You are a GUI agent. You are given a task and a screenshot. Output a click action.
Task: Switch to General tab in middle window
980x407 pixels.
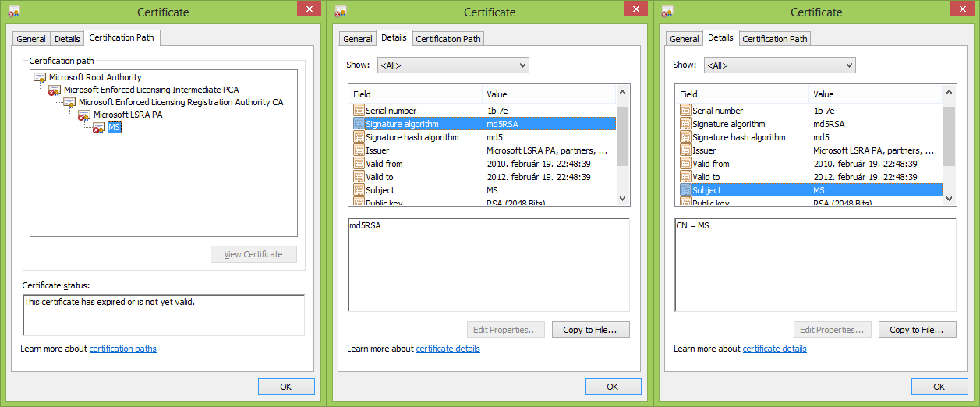pyautogui.click(x=358, y=39)
